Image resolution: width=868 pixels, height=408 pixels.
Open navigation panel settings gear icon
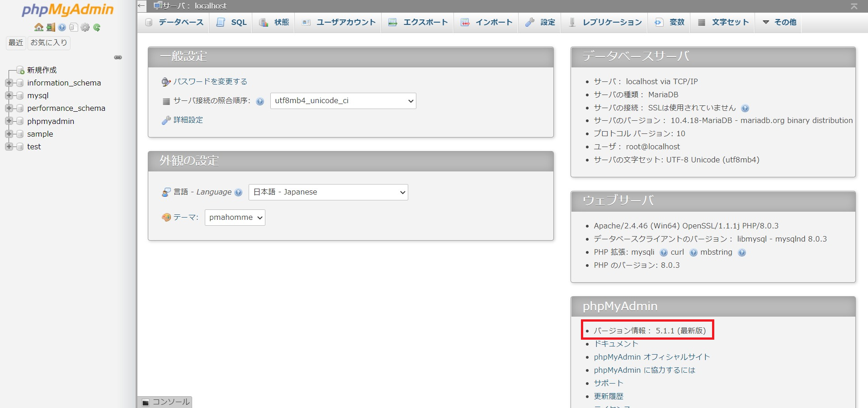[85, 27]
